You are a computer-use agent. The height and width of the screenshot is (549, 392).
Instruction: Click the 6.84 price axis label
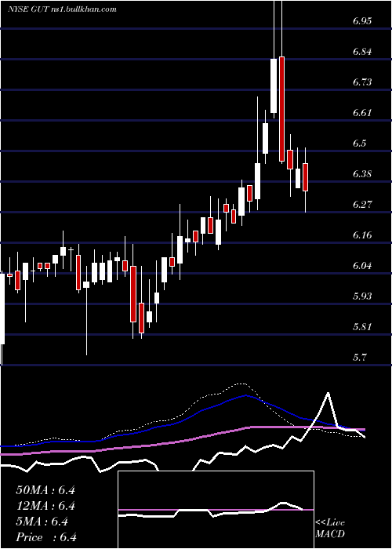tap(362, 52)
